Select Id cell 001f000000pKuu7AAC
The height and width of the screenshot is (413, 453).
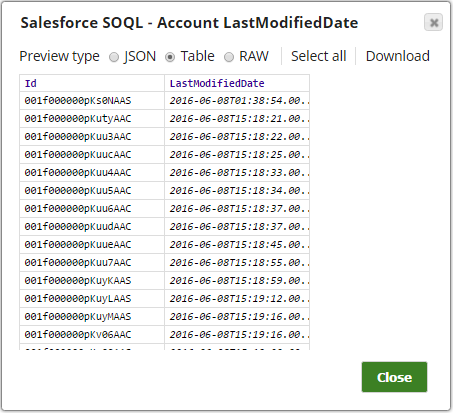[x=92, y=263]
